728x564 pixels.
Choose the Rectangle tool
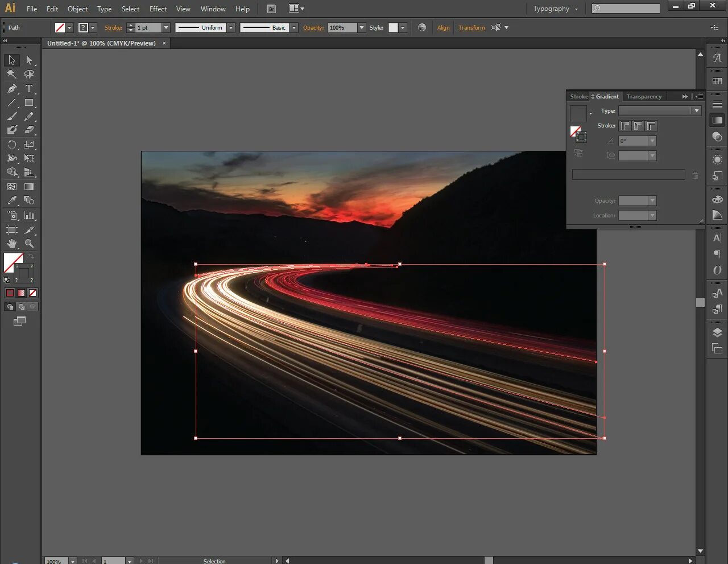(29, 103)
